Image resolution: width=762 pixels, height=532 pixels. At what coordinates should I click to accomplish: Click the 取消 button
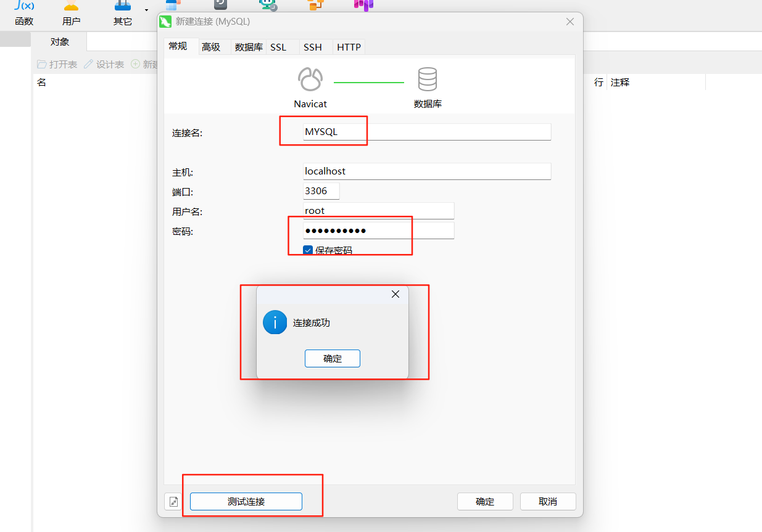coord(548,501)
